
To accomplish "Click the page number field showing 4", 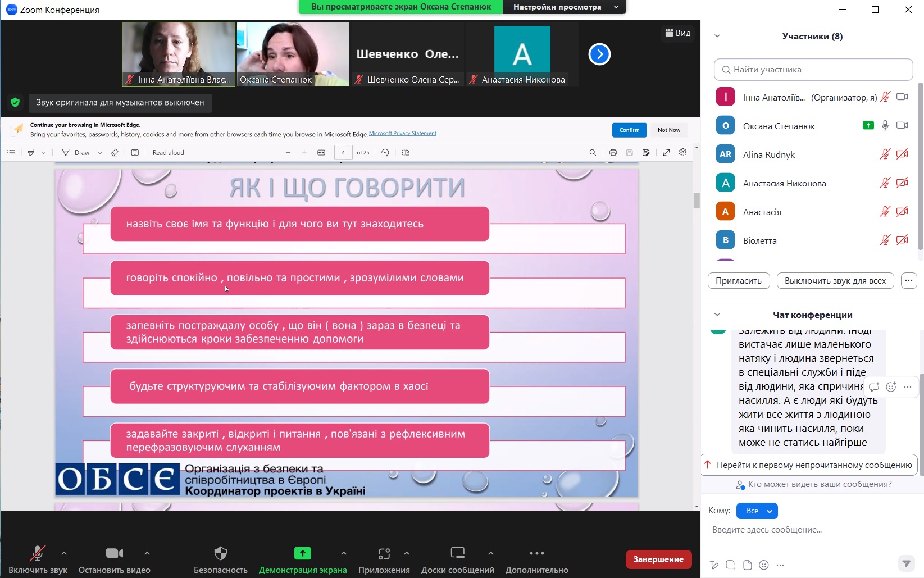I will tap(343, 152).
